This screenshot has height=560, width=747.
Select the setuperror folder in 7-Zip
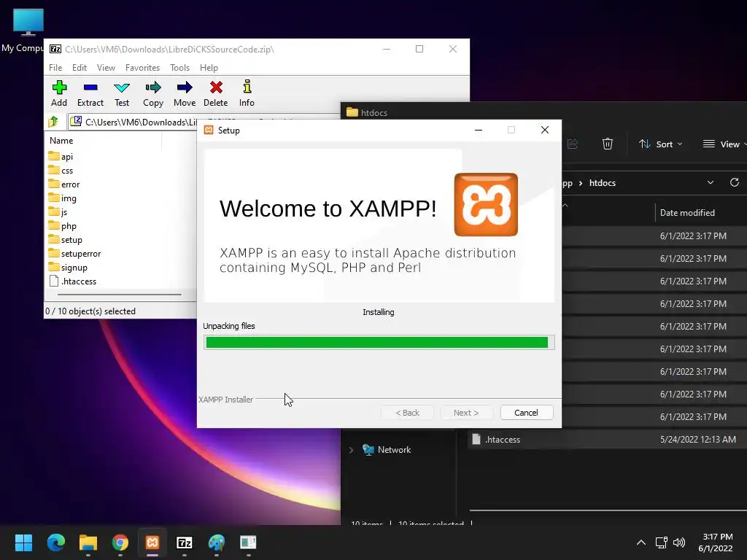[74, 253]
